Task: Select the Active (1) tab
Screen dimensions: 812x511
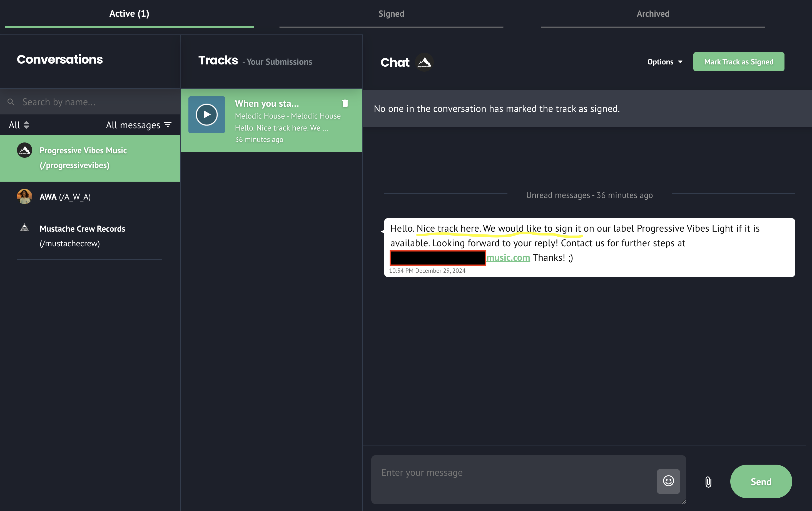Action: [x=129, y=14]
